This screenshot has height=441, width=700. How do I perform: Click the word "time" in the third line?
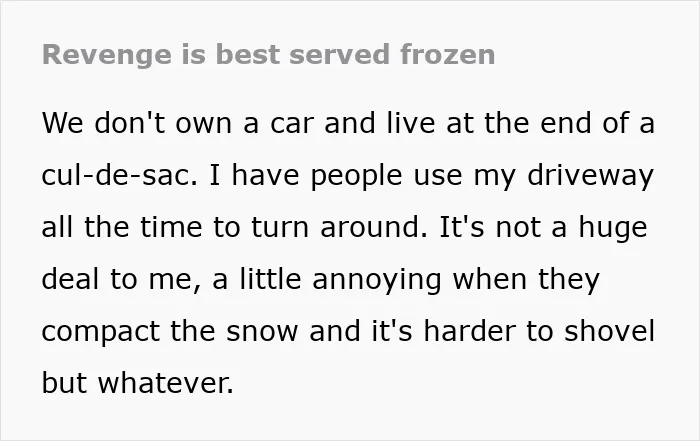[171, 228]
